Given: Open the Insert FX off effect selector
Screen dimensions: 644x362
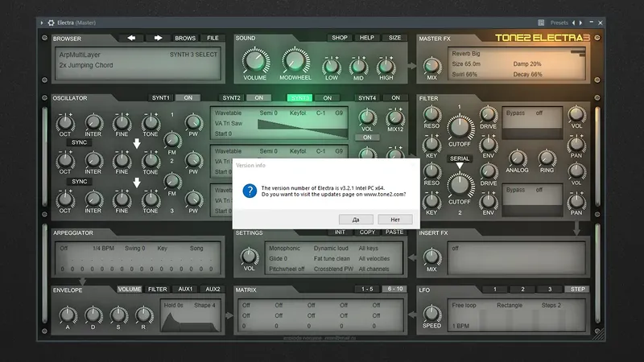Looking at the screenshot, I should click(455, 249).
